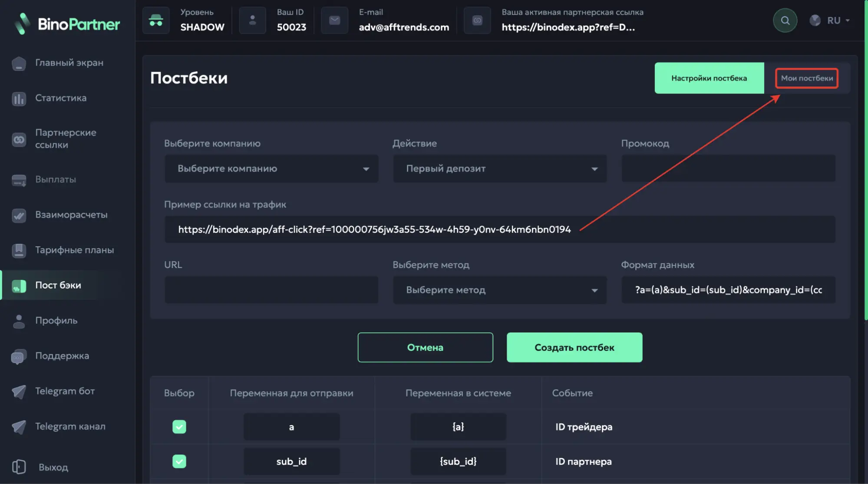Uncheck the checkbox for variable a
This screenshot has height=484, width=868.
[179, 427]
